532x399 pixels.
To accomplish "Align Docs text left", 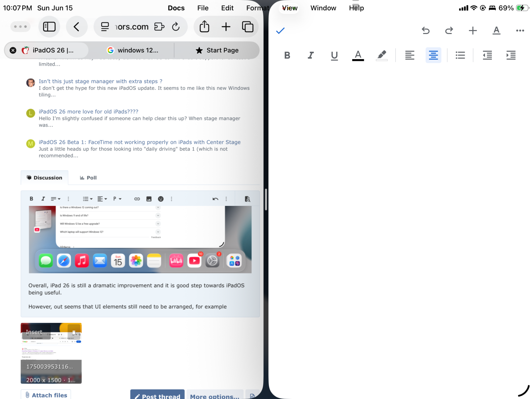I will coord(410,55).
